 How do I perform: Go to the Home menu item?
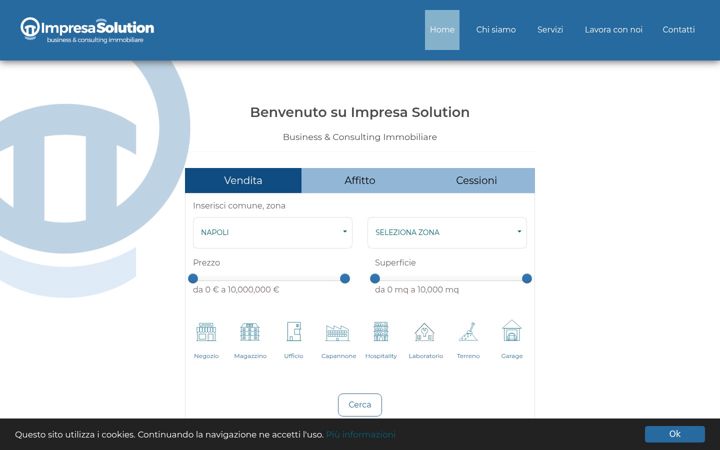[x=442, y=30]
